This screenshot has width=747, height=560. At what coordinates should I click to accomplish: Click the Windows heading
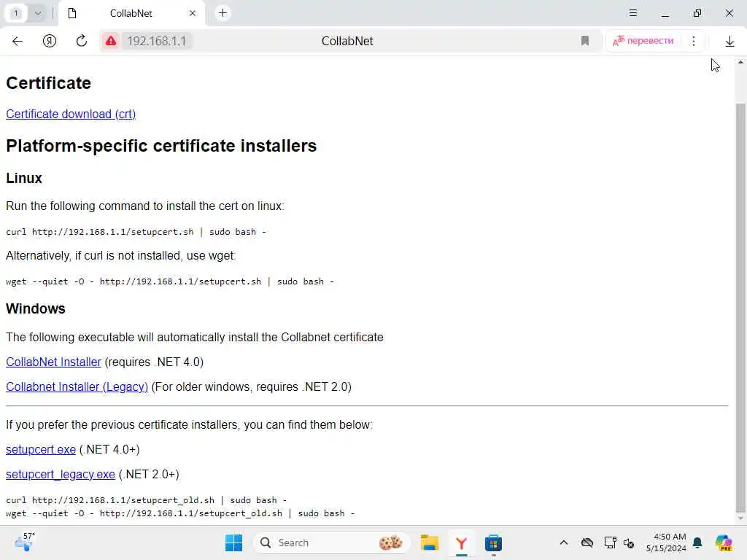point(35,308)
